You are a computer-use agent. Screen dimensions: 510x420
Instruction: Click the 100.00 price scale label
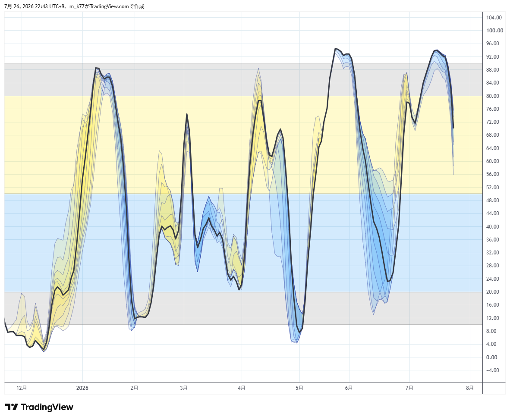(495, 31)
